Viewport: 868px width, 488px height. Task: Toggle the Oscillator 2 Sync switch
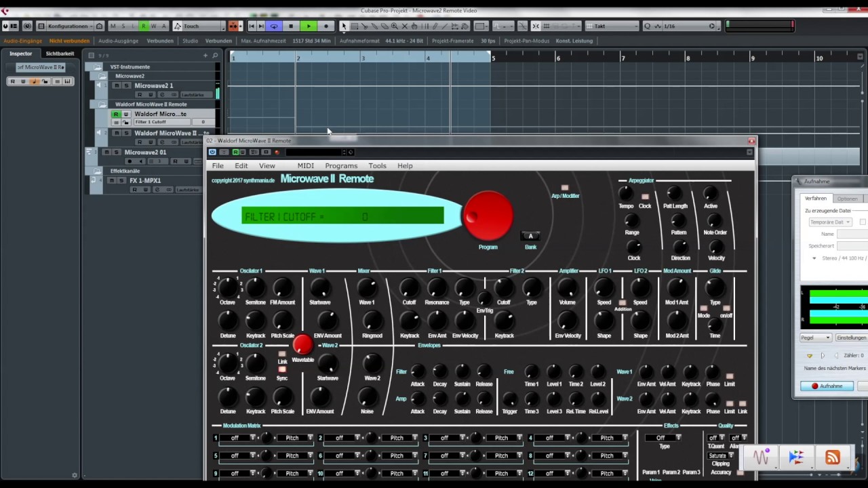click(x=282, y=370)
